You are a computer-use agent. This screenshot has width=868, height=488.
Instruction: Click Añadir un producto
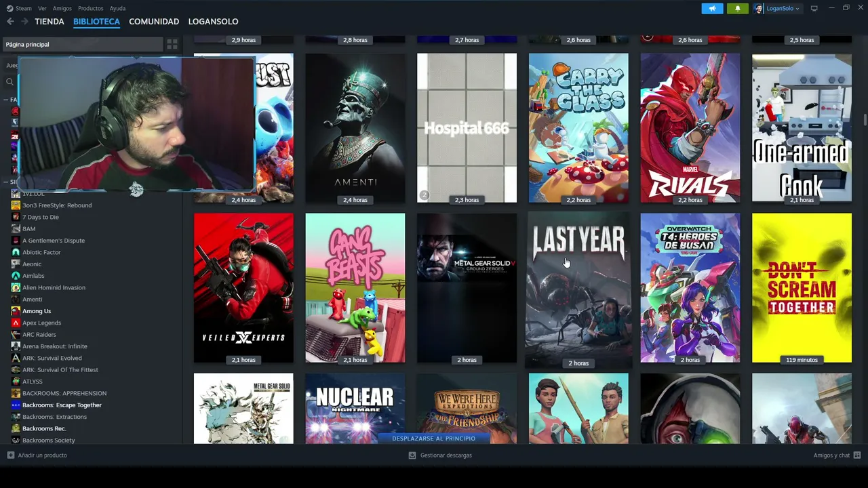[37, 455]
